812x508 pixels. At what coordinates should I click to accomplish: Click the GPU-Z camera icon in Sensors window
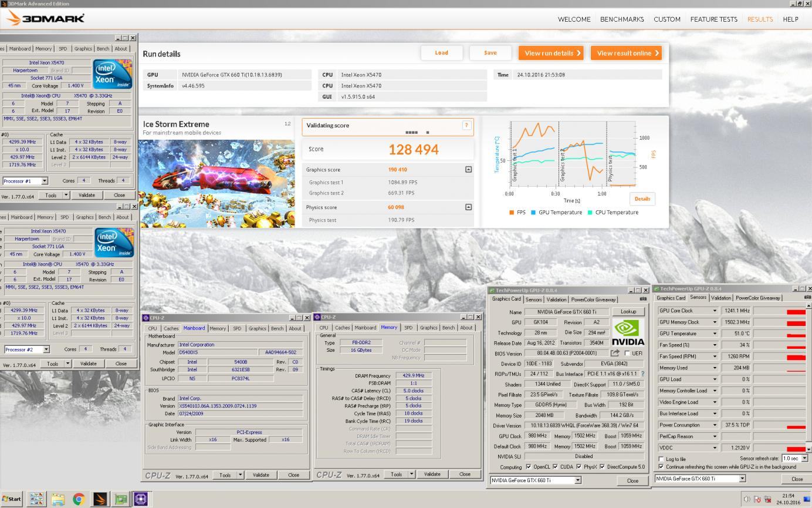coord(807,298)
